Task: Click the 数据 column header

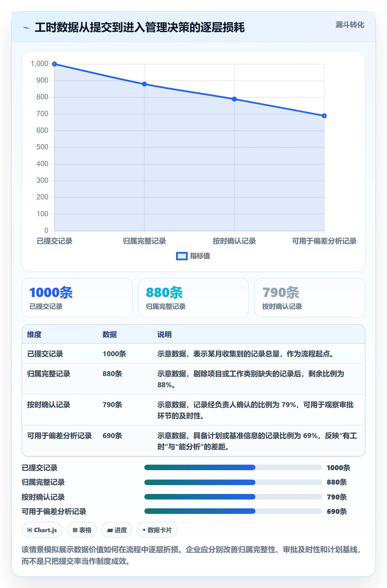Action: pyautogui.click(x=110, y=334)
